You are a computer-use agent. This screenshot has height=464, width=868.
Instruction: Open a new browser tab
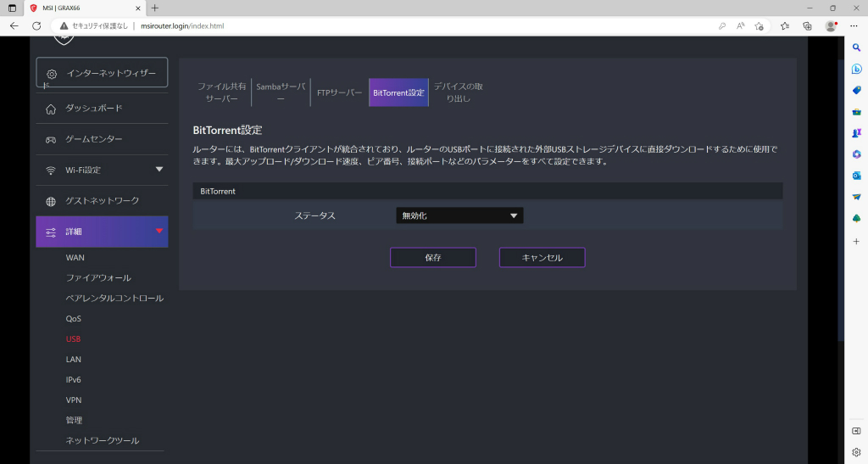pyautogui.click(x=155, y=8)
